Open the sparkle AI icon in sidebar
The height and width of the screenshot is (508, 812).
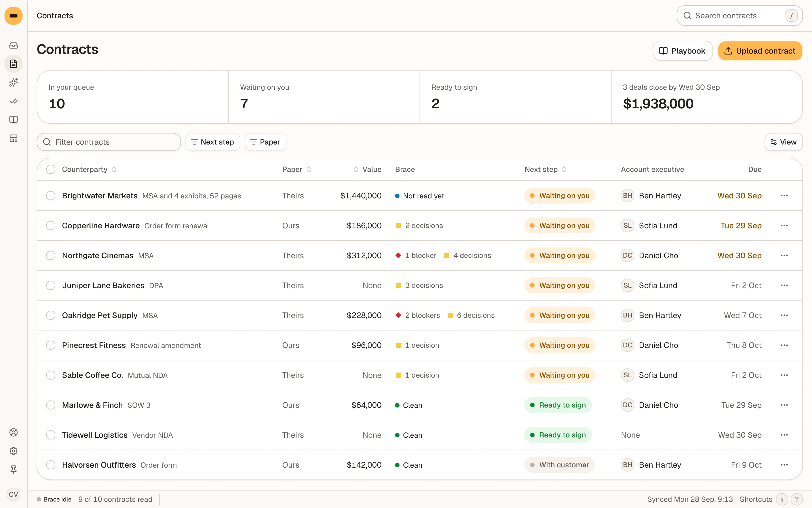(x=14, y=82)
